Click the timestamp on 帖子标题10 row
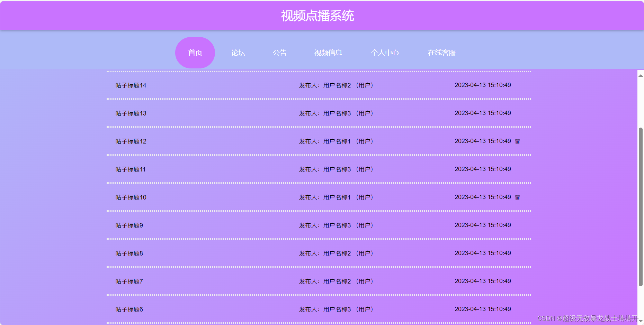Screen dimensions: 644x325 point(483,197)
